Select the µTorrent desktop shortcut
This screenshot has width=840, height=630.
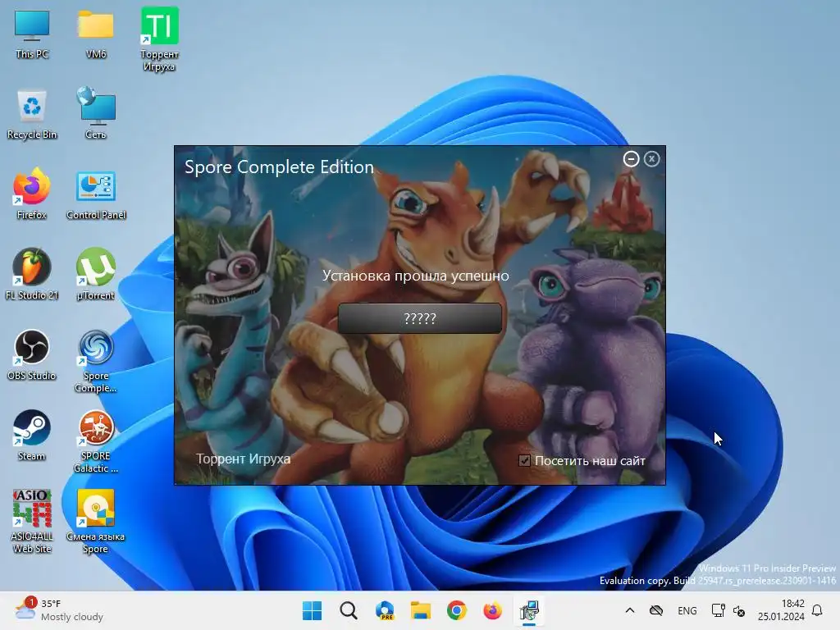(96, 274)
